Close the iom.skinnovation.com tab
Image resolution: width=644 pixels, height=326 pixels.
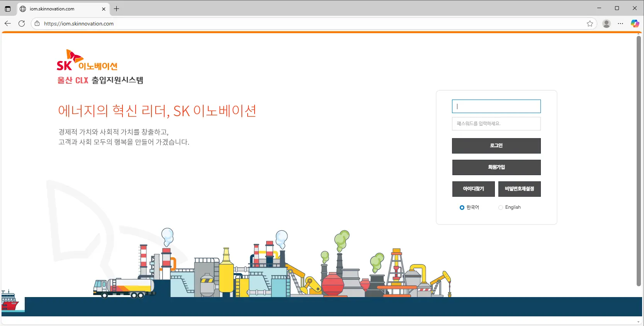pos(104,9)
